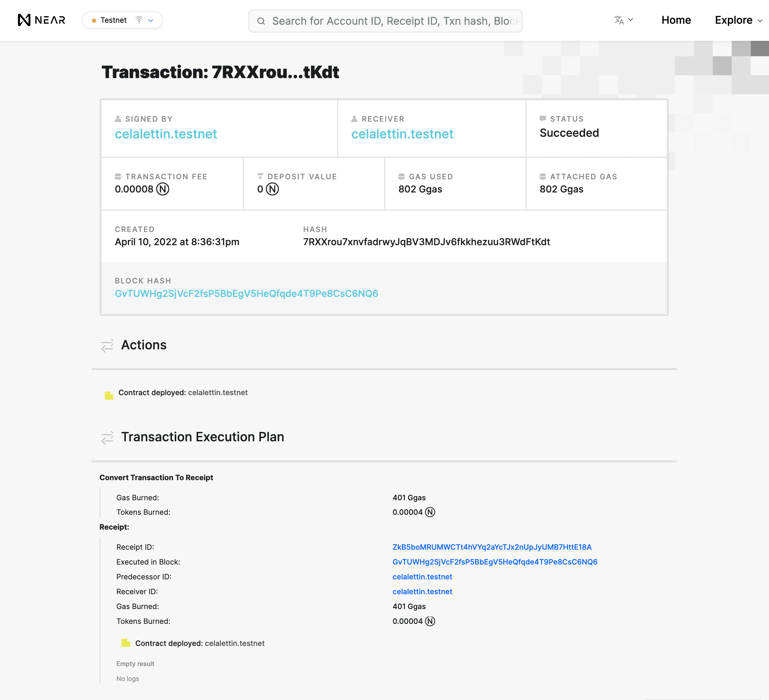Open the signed-by celalettin.testnet account link
769x700 pixels.
tap(165, 134)
